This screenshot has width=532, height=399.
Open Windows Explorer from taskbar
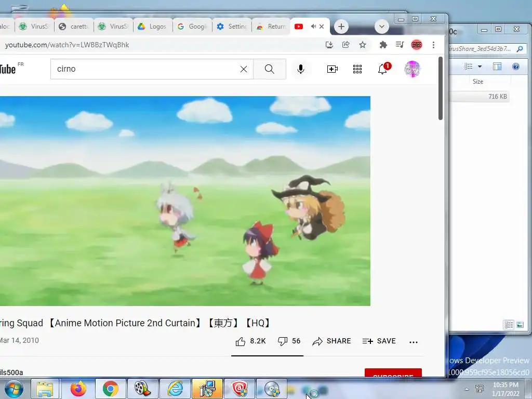click(x=45, y=389)
